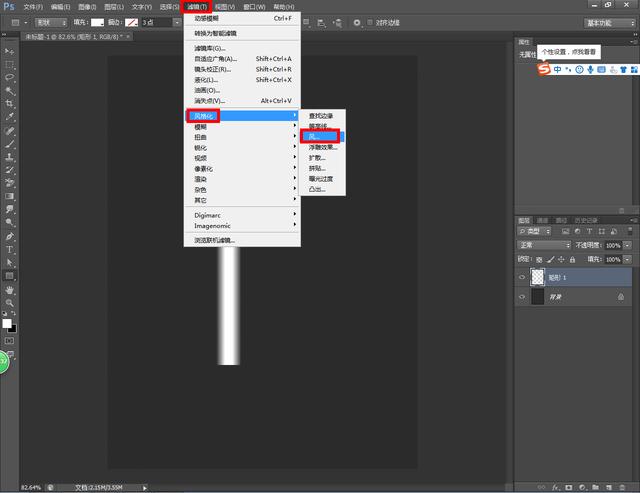Toggle lock position icon

[x=561, y=259]
